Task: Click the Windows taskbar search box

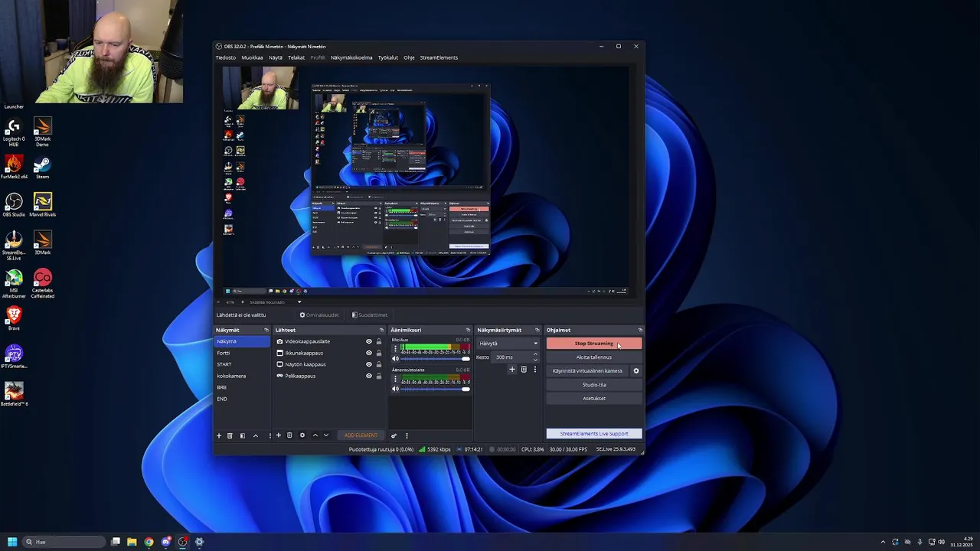Action: (x=64, y=542)
